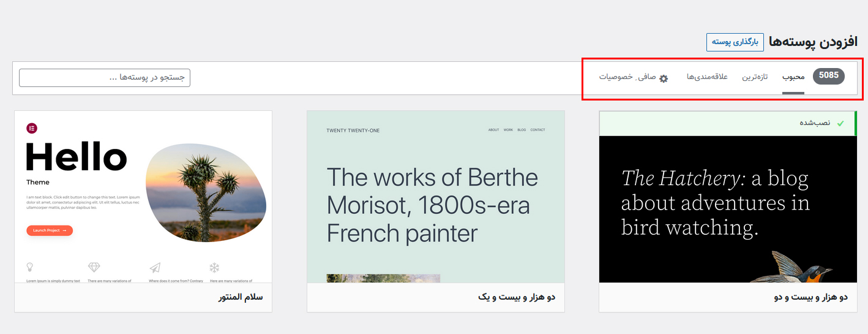Click the snowflake icon in Hello theme preview
868x334 pixels.
[x=214, y=267]
